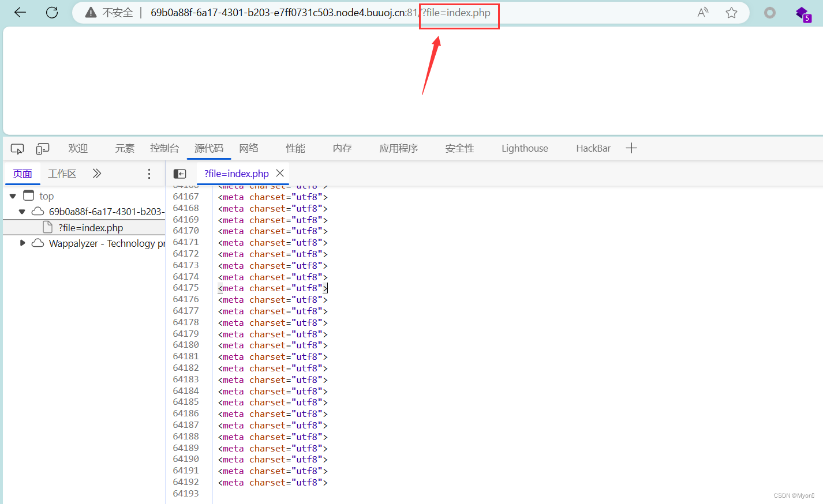Viewport: 823px width, 504px height.
Task: Switch to the 工作区 tab
Action: pos(62,173)
